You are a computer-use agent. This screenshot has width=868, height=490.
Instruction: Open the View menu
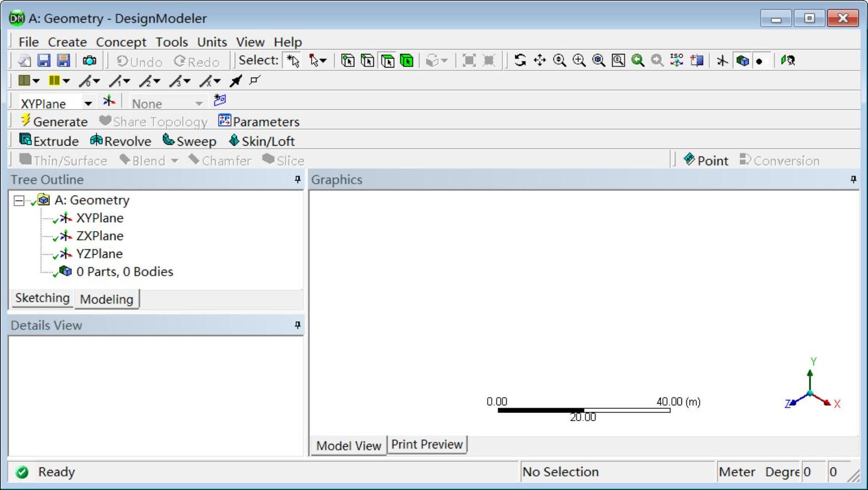250,42
